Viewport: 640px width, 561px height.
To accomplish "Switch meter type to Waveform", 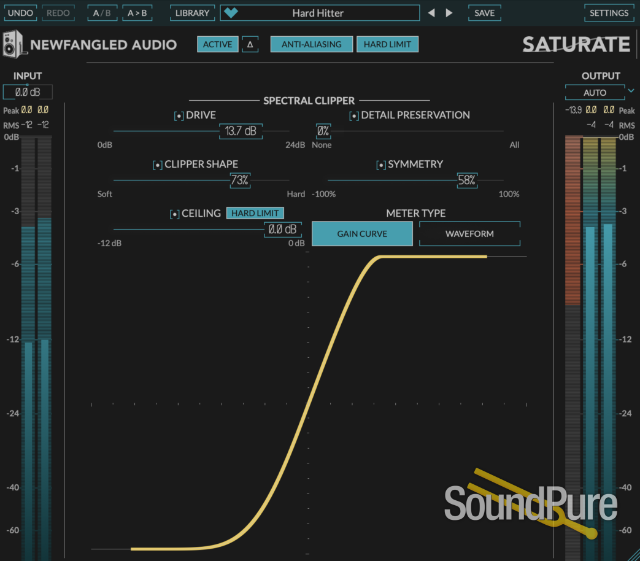I will click(x=469, y=234).
